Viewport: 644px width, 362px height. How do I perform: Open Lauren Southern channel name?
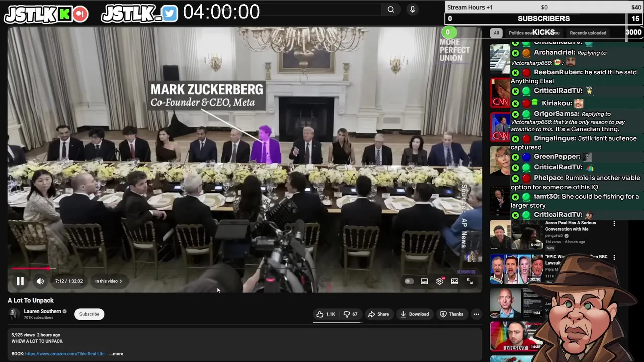tap(42, 311)
